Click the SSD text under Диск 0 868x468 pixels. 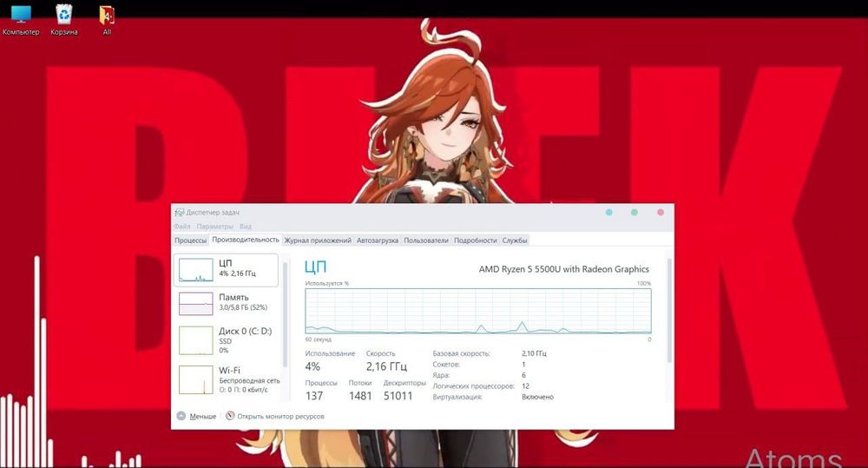226,341
